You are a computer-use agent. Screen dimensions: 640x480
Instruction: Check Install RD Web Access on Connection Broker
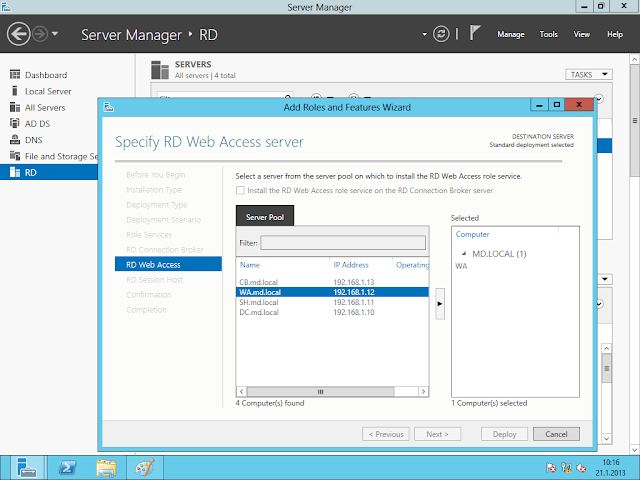click(x=240, y=190)
